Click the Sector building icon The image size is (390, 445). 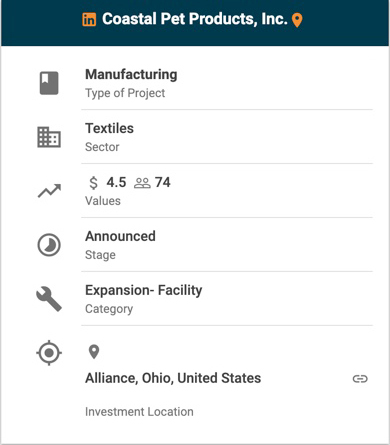(49, 137)
